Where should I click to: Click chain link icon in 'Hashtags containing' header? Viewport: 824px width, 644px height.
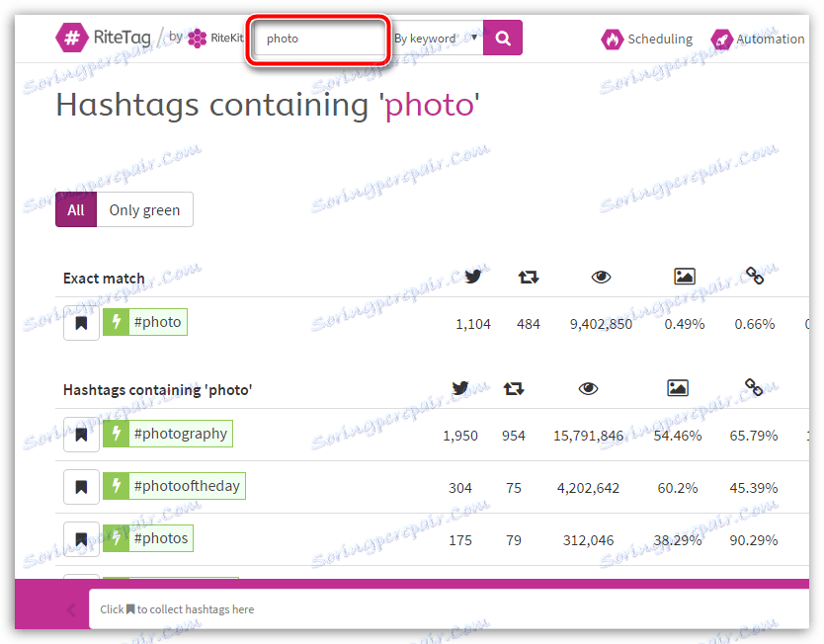[754, 387]
